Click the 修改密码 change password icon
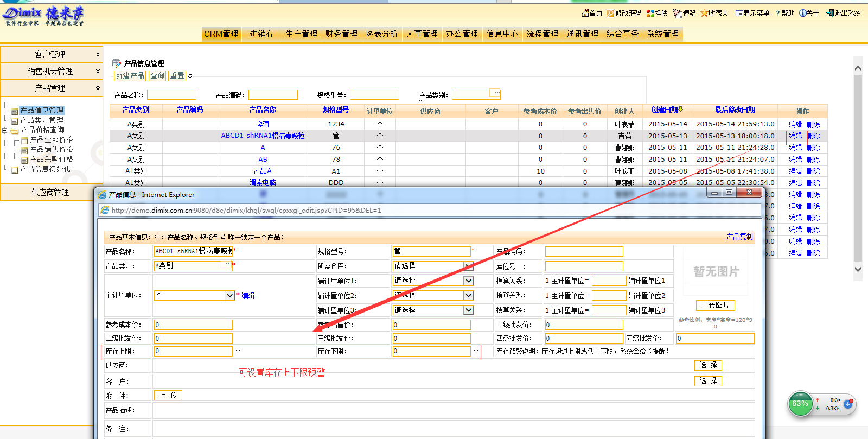The image size is (868, 439). tap(610, 13)
